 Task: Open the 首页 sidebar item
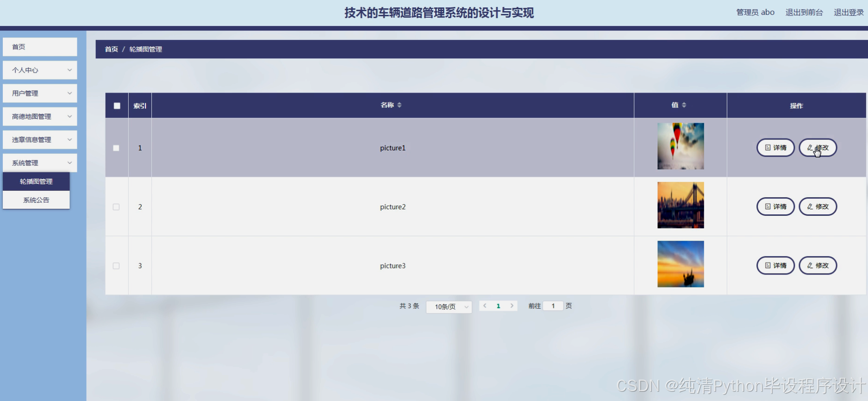[x=40, y=47]
